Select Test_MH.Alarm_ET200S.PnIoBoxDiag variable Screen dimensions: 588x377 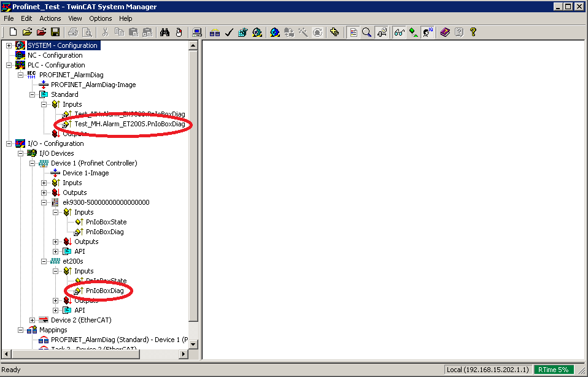(x=130, y=124)
